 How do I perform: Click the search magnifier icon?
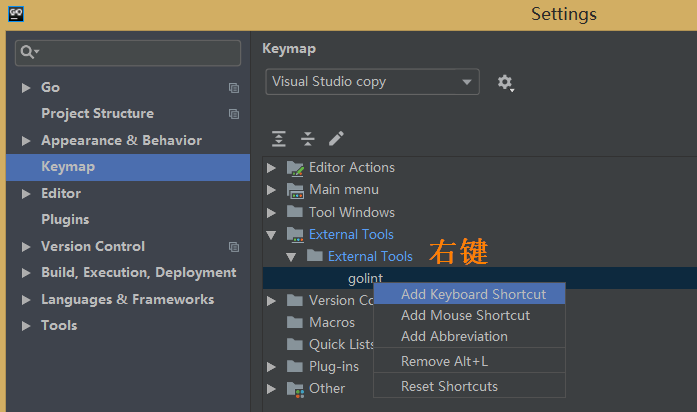(x=29, y=52)
